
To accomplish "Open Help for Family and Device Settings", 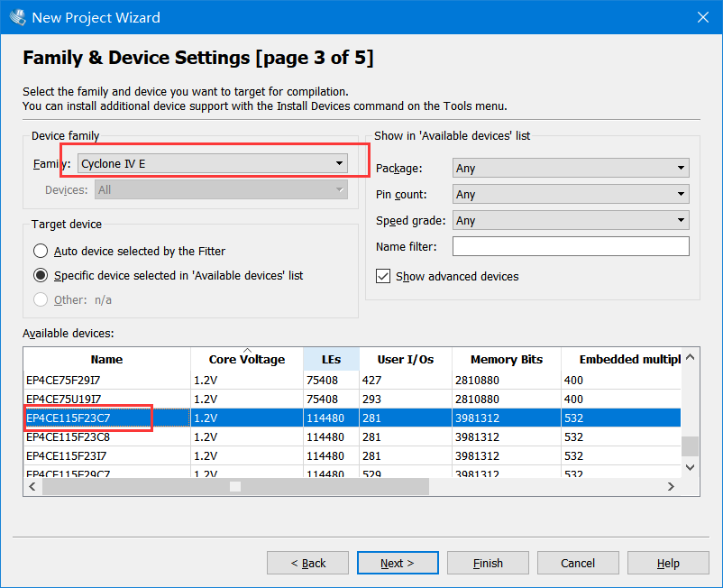I will click(668, 562).
